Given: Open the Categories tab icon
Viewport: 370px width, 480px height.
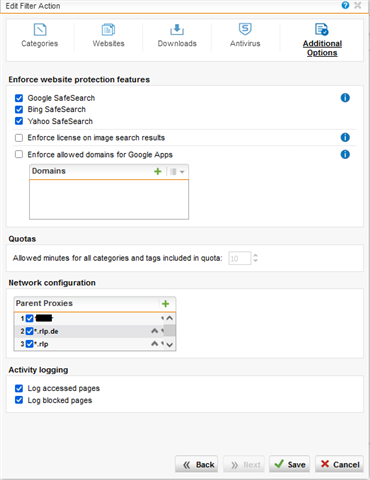Looking at the screenshot, I should (40, 30).
